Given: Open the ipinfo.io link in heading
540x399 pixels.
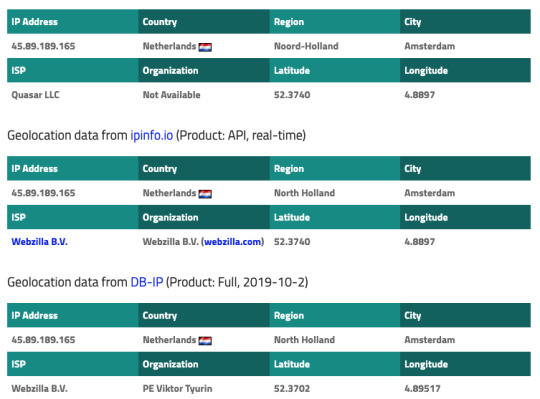Looking at the screenshot, I should pyautogui.click(x=152, y=135).
